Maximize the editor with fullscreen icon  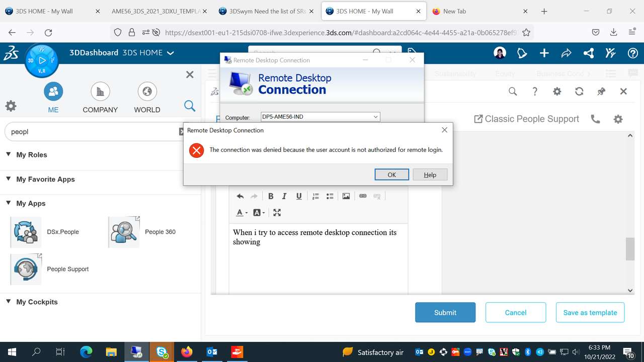pyautogui.click(x=277, y=213)
